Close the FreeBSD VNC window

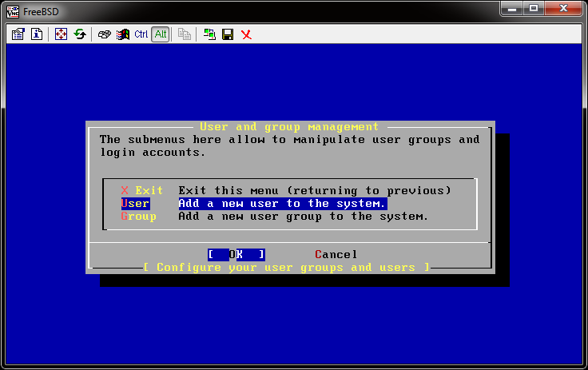tap(563, 8)
